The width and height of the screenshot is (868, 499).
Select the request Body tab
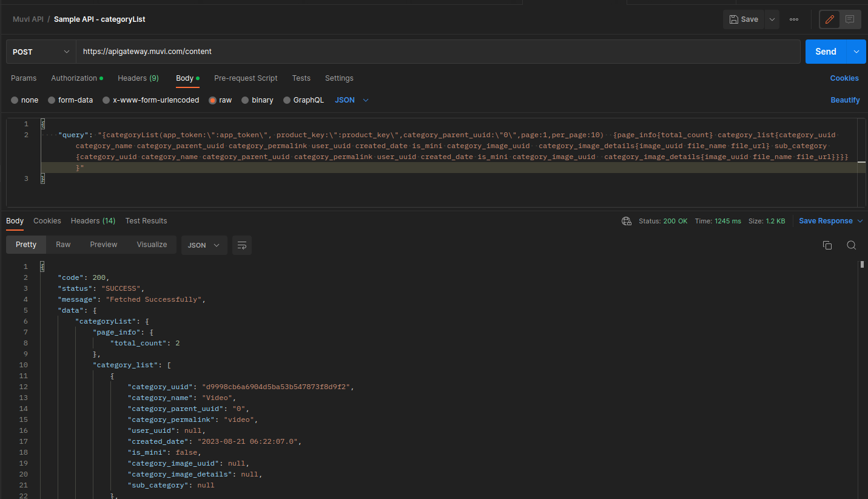pyautogui.click(x=187, y=78)
